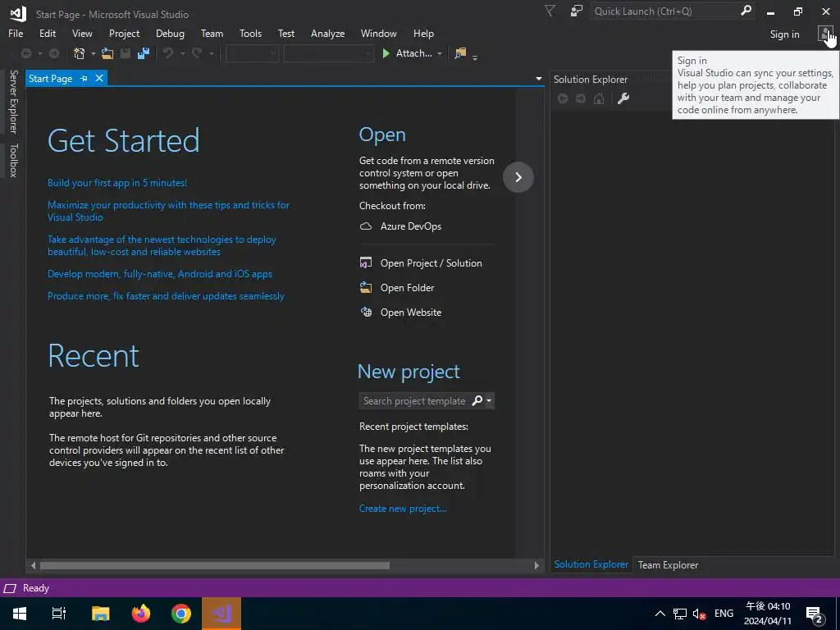Open the Solution Platforms combo box
The height and width of the screenshot is (630, 840).
328,53
